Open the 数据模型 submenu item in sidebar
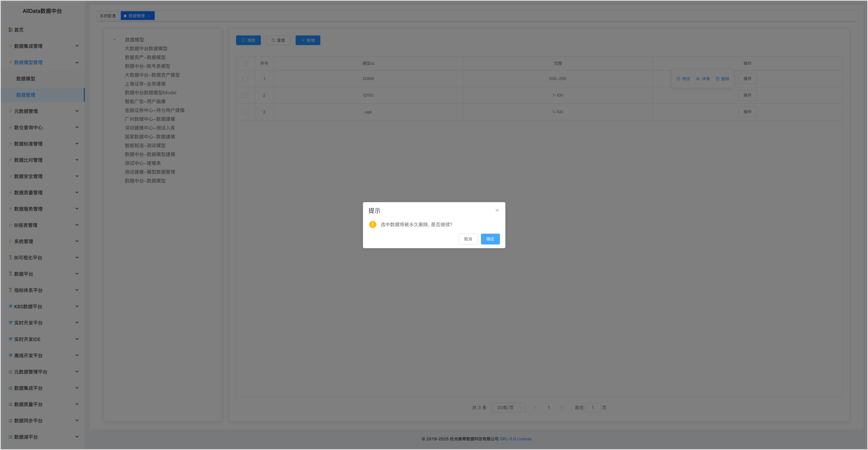The image size is (868, 450). click(26, 79)
